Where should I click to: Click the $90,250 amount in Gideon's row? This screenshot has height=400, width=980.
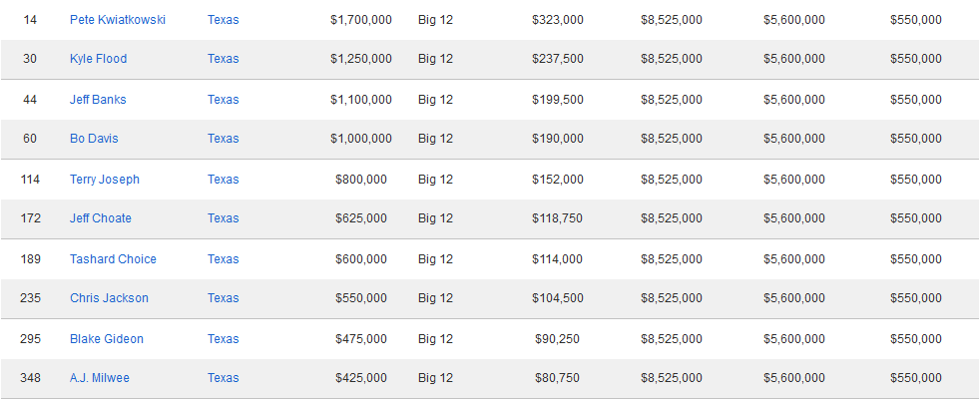click(x=557, y=339)
